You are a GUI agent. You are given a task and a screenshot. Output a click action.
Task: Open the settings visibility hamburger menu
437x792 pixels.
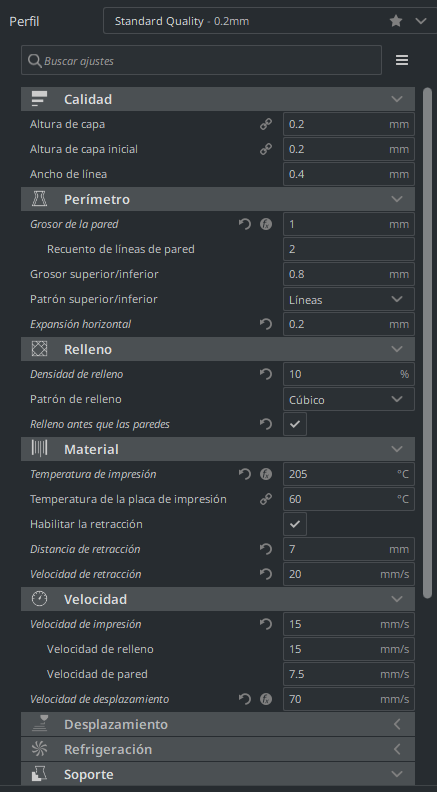(402, 61)
